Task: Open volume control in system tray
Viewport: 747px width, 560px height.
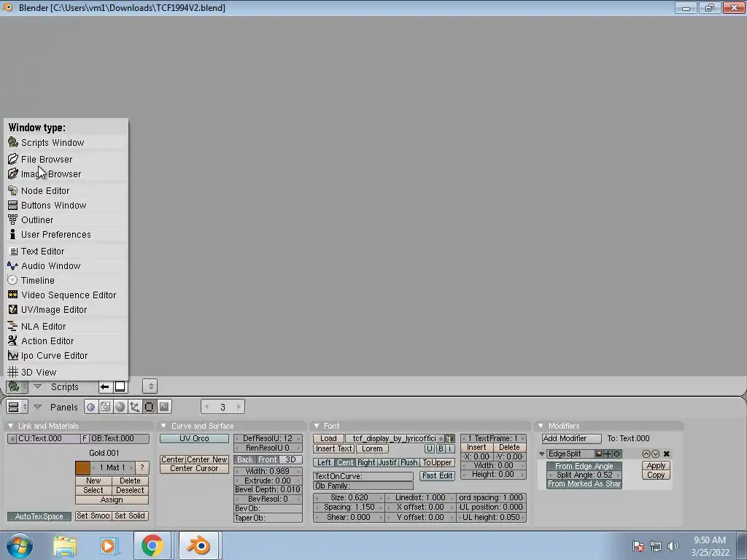Action: coord(673,546)
